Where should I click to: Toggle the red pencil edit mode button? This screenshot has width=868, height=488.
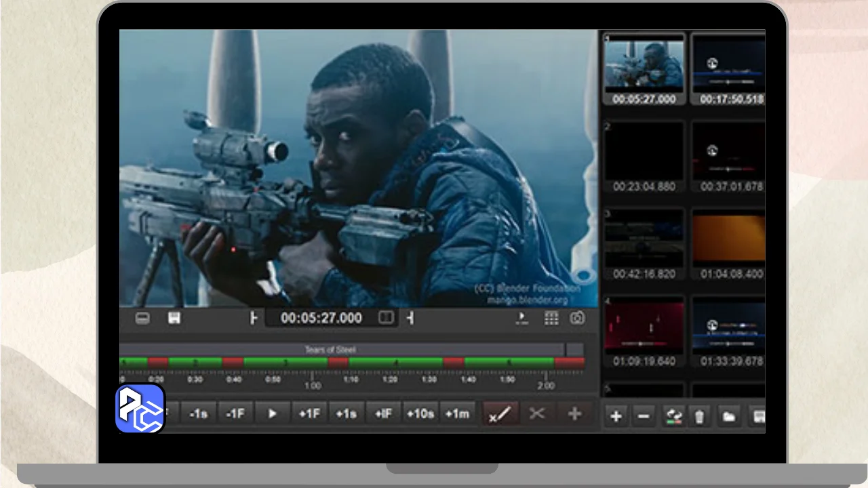pos(500,413)
